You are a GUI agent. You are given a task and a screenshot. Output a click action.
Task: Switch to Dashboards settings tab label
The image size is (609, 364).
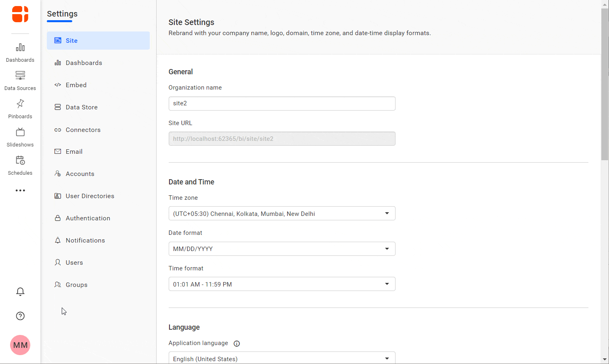tap(84, 63)
